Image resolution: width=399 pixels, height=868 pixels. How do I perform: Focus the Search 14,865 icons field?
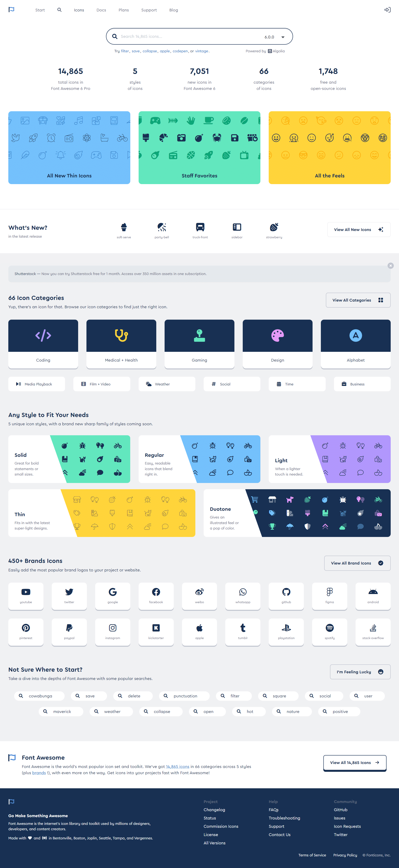point(189,36)
